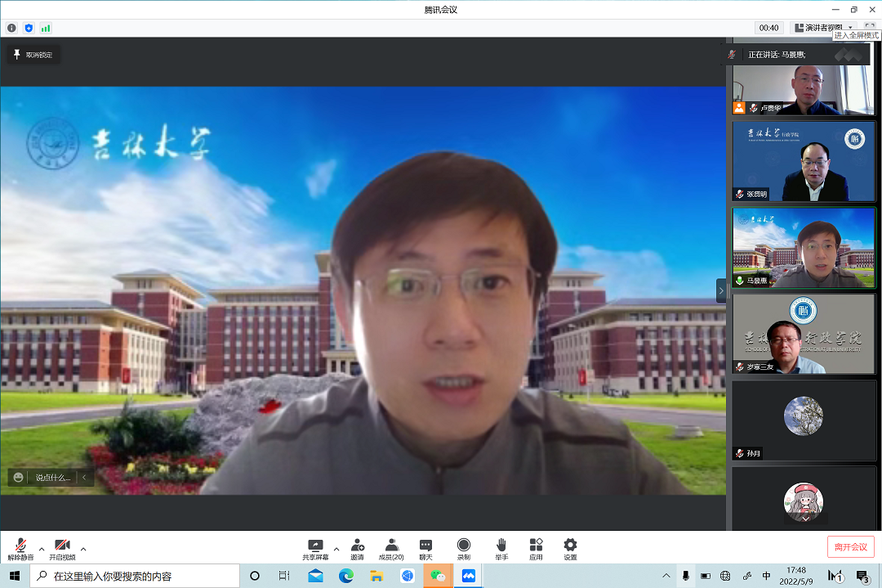Screen dimensions: 882x588
Task: Collapse the participant sidebar with arrow handle
Action: point(721,290)
